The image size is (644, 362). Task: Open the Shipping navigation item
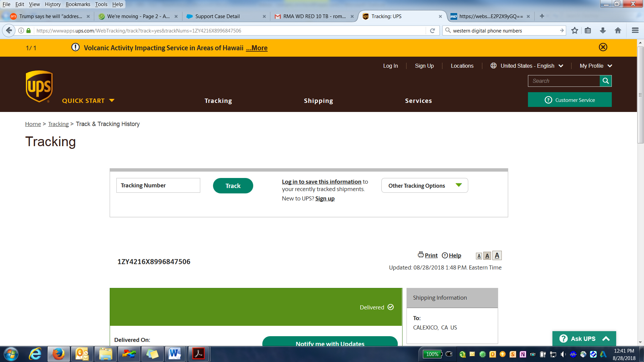[x=318, y=101]
